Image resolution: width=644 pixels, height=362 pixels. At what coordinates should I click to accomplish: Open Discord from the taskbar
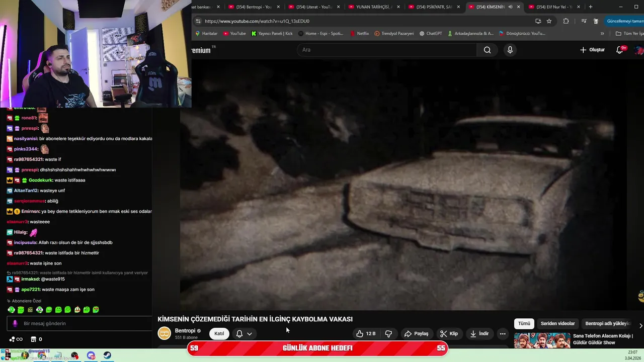pyautogui.click(x=91, y=355)
